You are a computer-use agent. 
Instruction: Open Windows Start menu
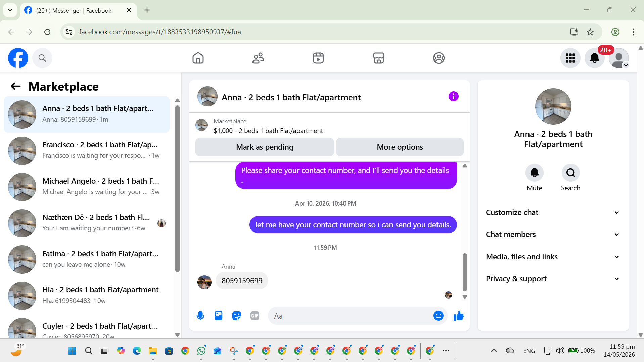[x=72, y=351]
